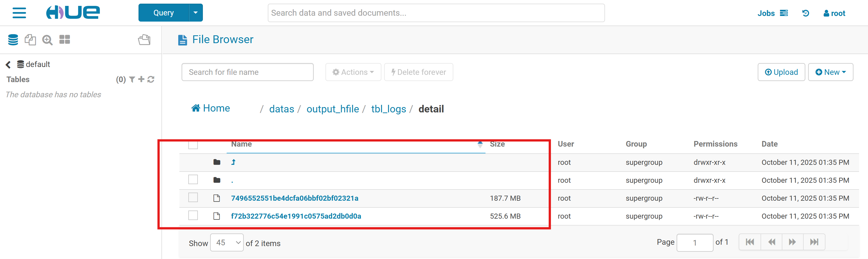Check the box for the dot folder row

193,179
